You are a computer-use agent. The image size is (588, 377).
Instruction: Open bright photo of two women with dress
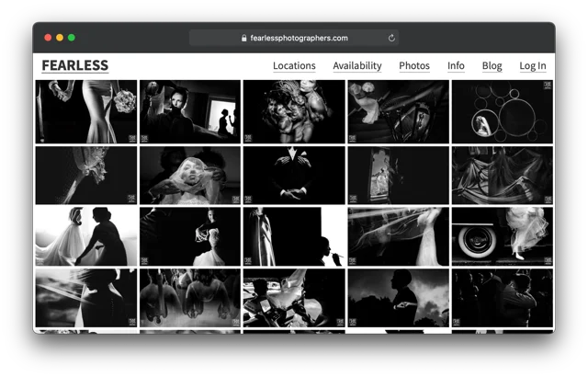click(x=86, y=236)
